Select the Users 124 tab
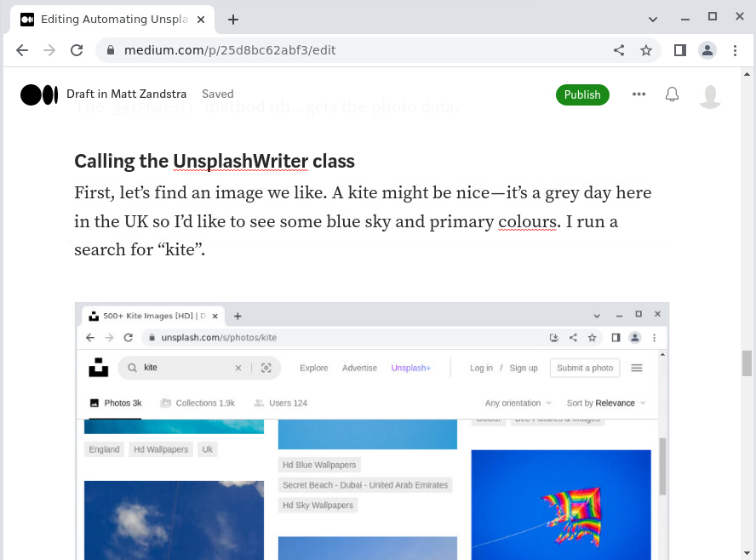The height and width of the screenshot is (560, 756). click(x=281, y=403)
